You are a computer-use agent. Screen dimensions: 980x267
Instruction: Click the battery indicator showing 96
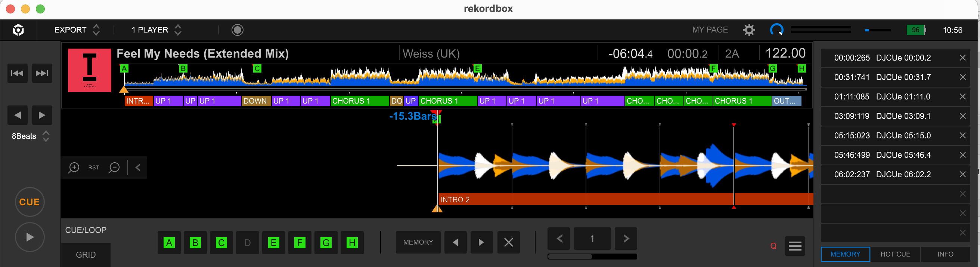tap(916, 30)
